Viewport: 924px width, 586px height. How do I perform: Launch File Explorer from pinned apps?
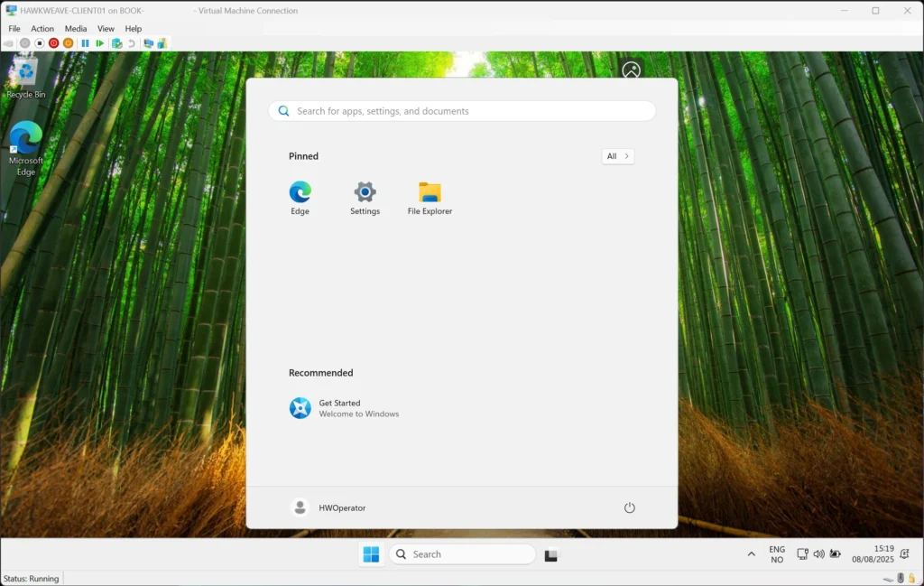tap(430, 199)
